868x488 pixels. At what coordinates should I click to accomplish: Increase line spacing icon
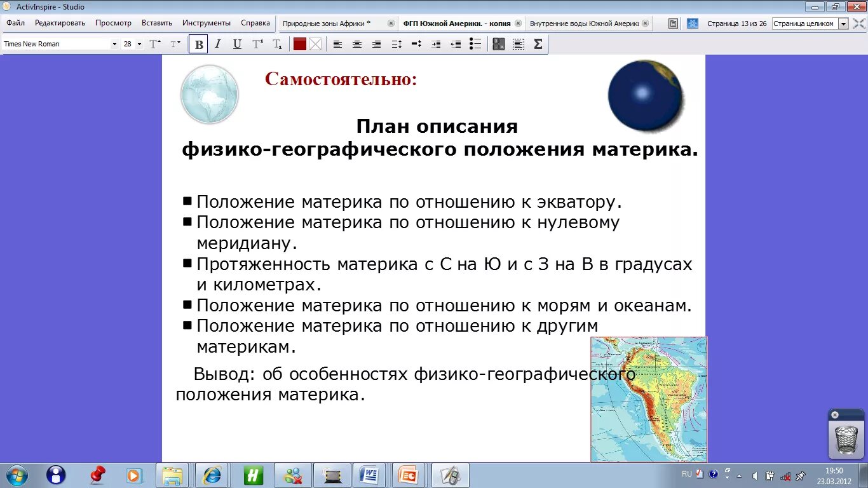tap(397, 44)
